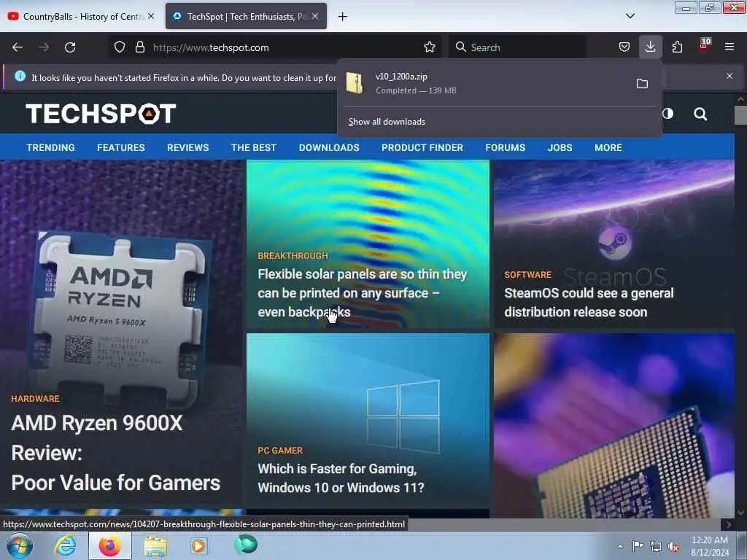Image resolution: width=747 pixels, height=560 pixels.
Task: Open Windows Explorer folder taskbar icon
Action: tap(155, 547)
